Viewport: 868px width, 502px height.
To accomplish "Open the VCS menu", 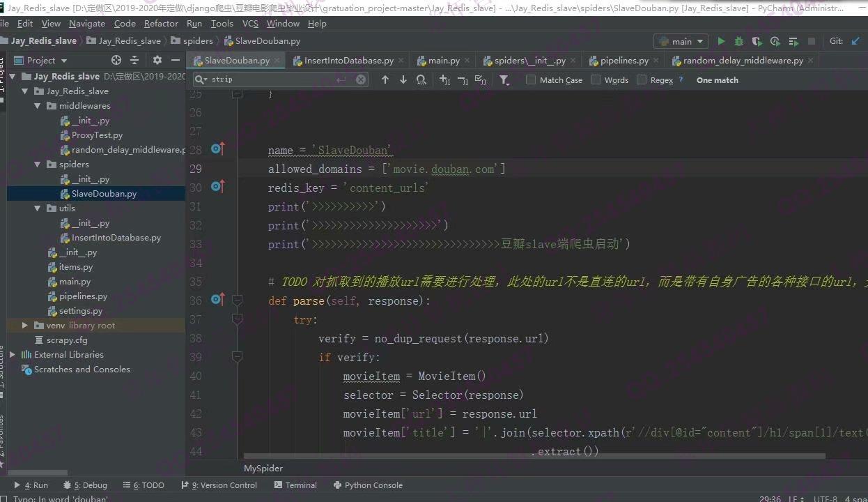I will pos(250,23).
